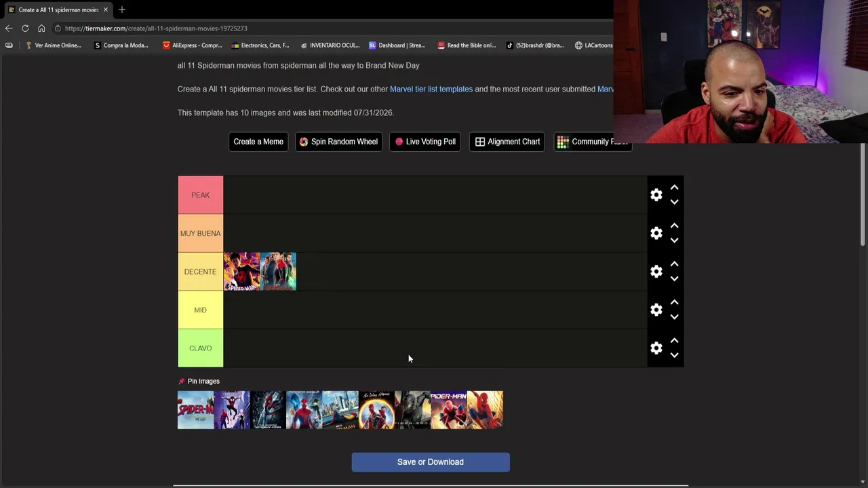The width and height of the screenshot is (868, 488).
Task: Open Spin Random Wheel
Action: pos(338,142)
